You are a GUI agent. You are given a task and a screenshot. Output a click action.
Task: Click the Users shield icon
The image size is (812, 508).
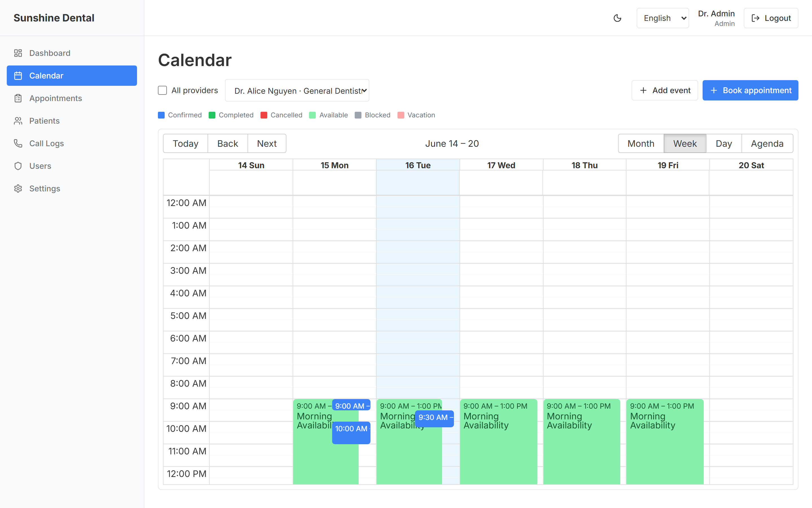18,166
